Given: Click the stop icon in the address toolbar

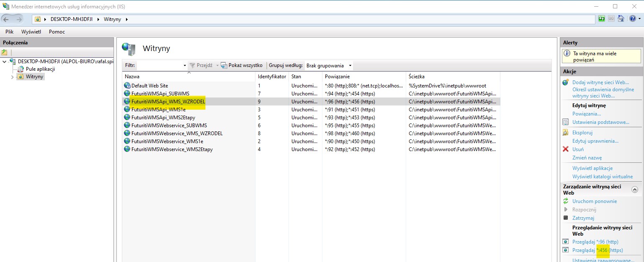Looking at the screenshot, I should (x=611, y=19).
